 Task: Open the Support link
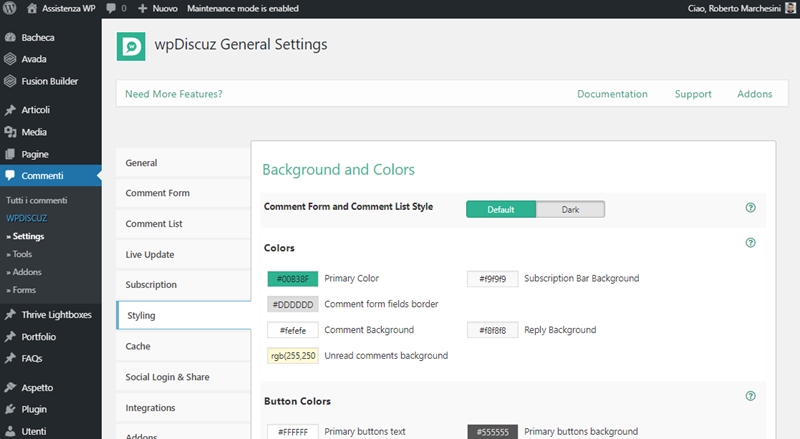(x=693, y=94)
